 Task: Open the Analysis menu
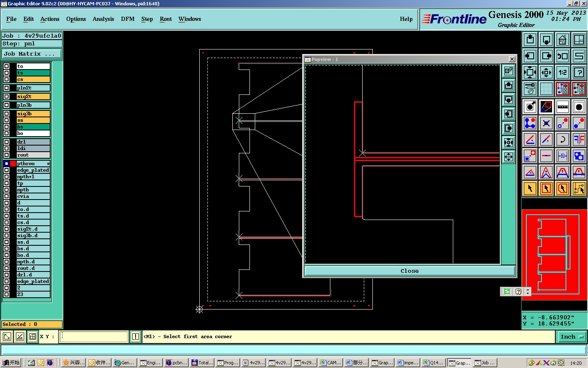point(103,19)
